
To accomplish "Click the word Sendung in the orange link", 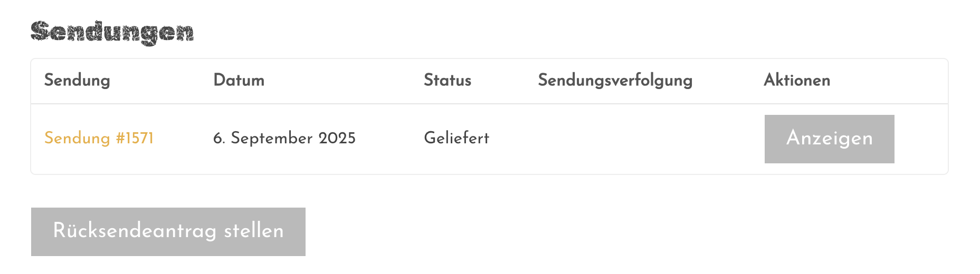I will (x=77, y=138).
